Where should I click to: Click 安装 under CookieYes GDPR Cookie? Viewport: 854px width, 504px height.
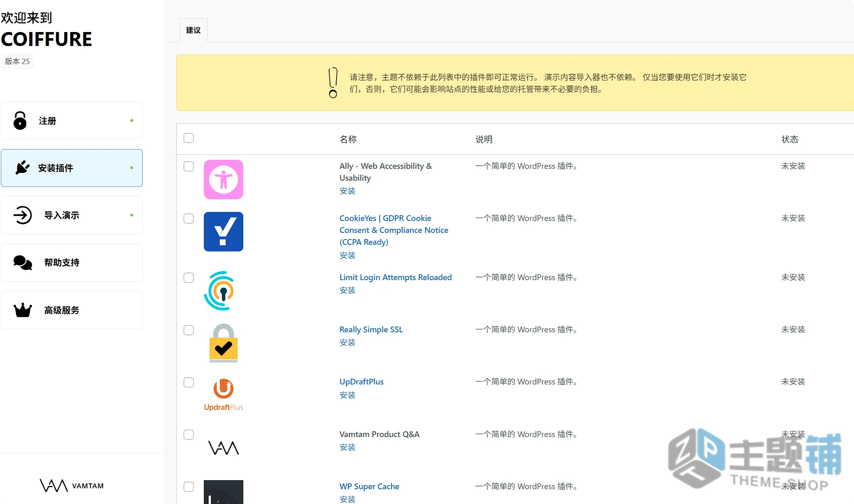(x=347, y=255)
